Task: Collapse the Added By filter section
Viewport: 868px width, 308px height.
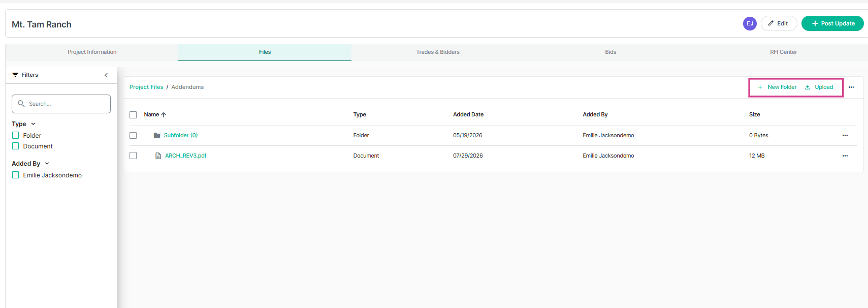Action: click(x=47, y=164)
